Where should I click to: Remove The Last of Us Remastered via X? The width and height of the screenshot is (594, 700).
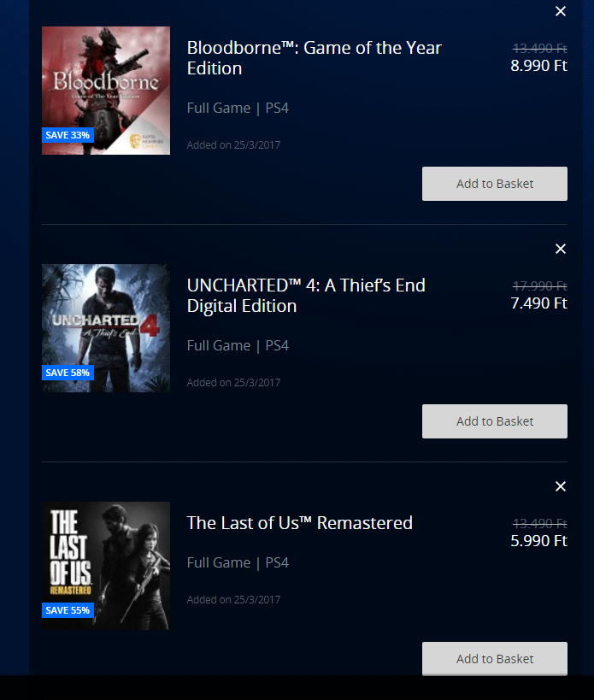561,486
